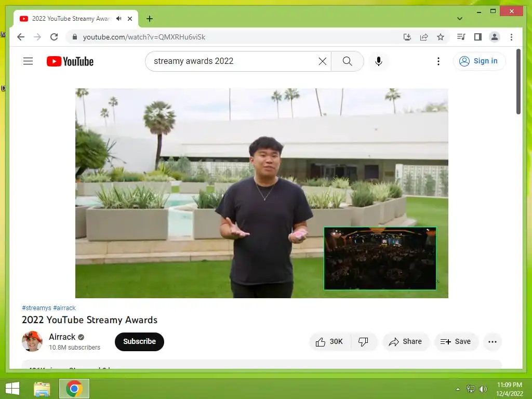Open the Windows Start button
Viewport: 532px width, 399px height.
coord(12,389)
